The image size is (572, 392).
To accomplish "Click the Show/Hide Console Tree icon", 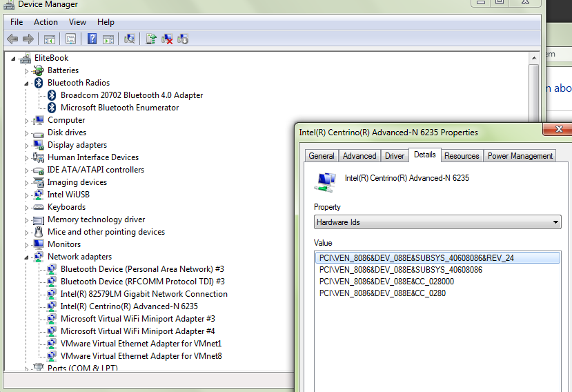I will pos(50,39).
